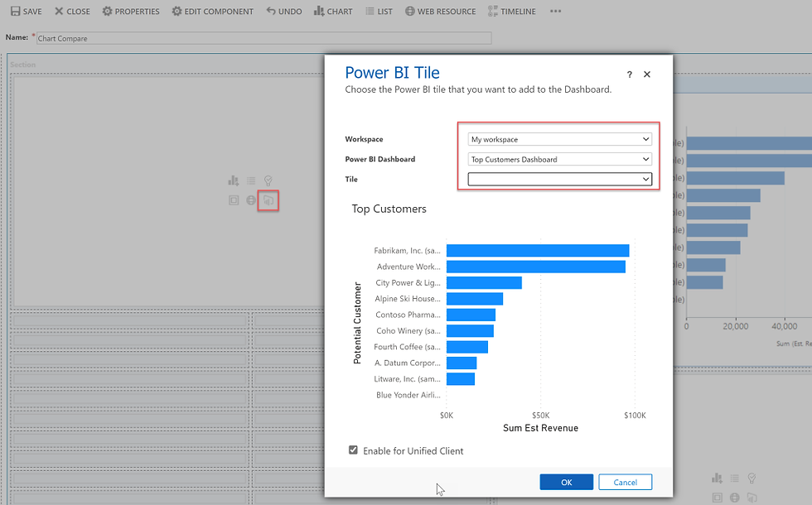The height and width of the screenshot is (505, 812).
Task: Select EDIT COMPONENT in the toolbar
Action: coord(213,11)
